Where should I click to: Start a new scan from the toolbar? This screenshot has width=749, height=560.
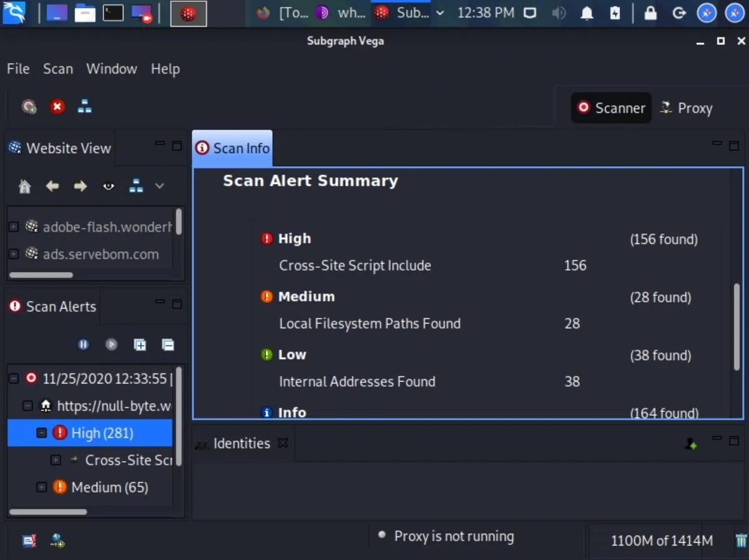29,107
